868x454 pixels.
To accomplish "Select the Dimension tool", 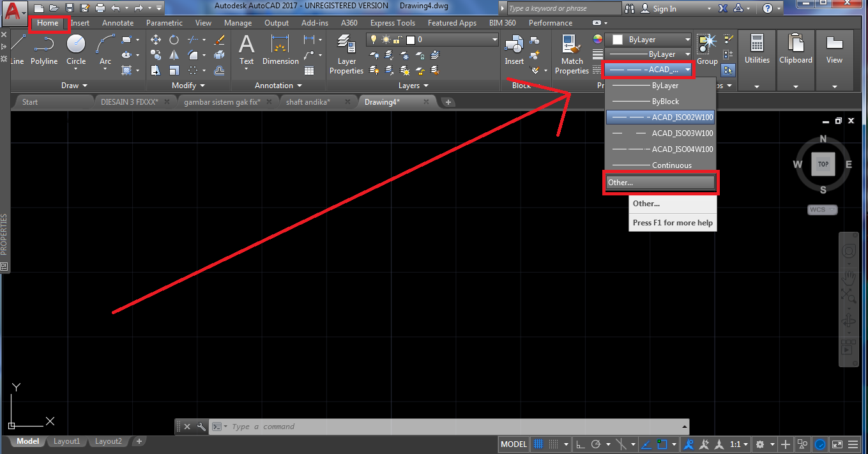I will click(x=280, y=50).
